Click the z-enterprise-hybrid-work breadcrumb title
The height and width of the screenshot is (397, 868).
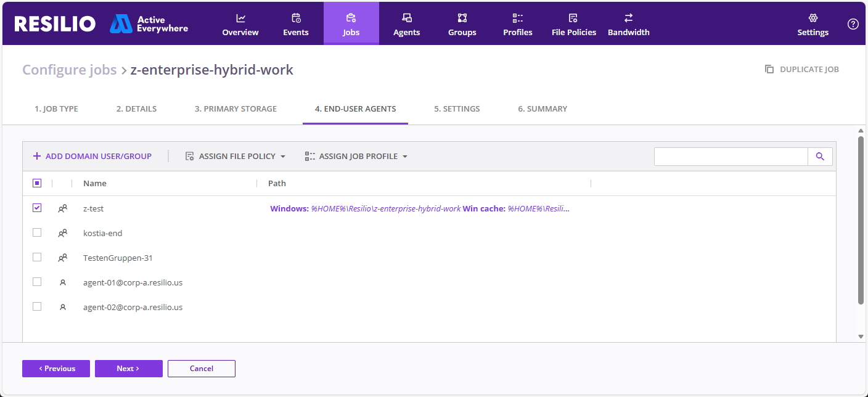tap(212, 70)
